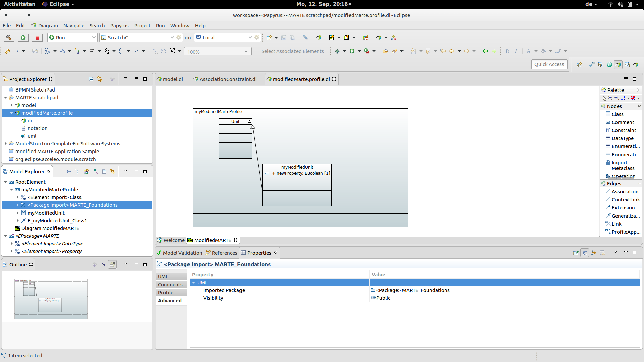
Task: Toggle the active Papyrus perspective button
Action: point(618,65)
